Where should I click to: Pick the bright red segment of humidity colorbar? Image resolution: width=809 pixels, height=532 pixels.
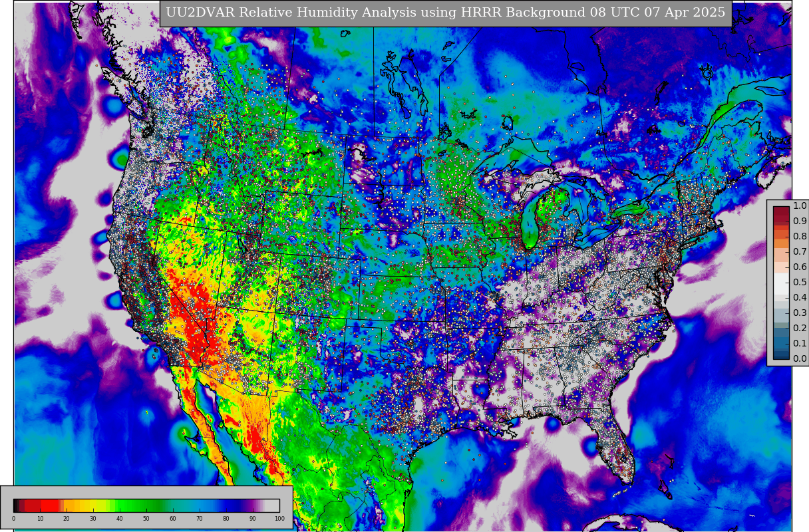coord(50,505)
